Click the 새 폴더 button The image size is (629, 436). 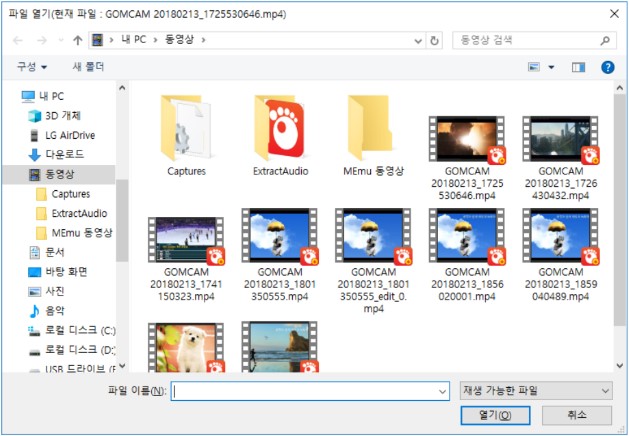click(90, 67)
